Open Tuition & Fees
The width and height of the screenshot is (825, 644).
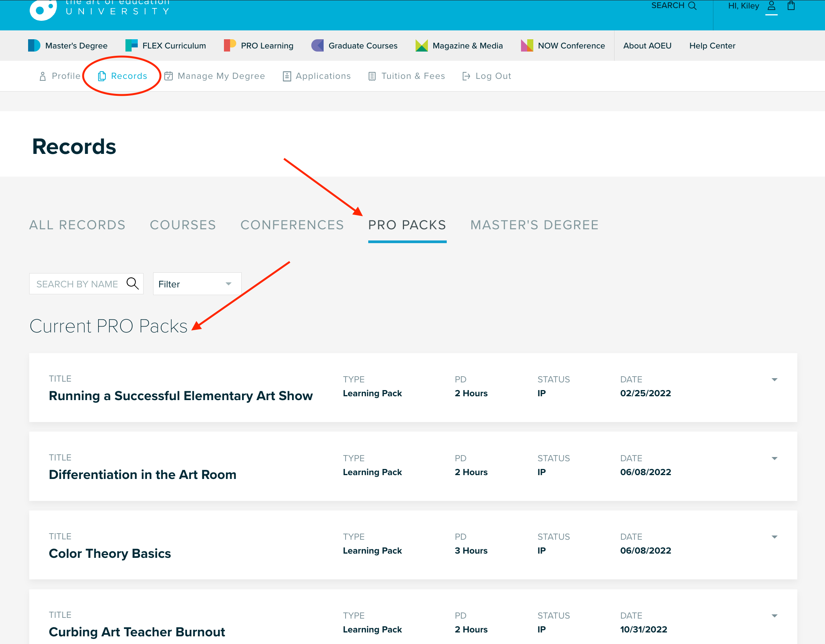pos(413,76)
